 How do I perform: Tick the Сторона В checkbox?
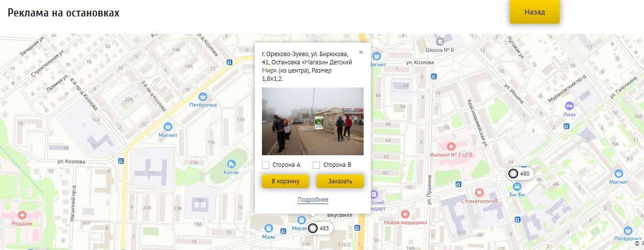316,165
